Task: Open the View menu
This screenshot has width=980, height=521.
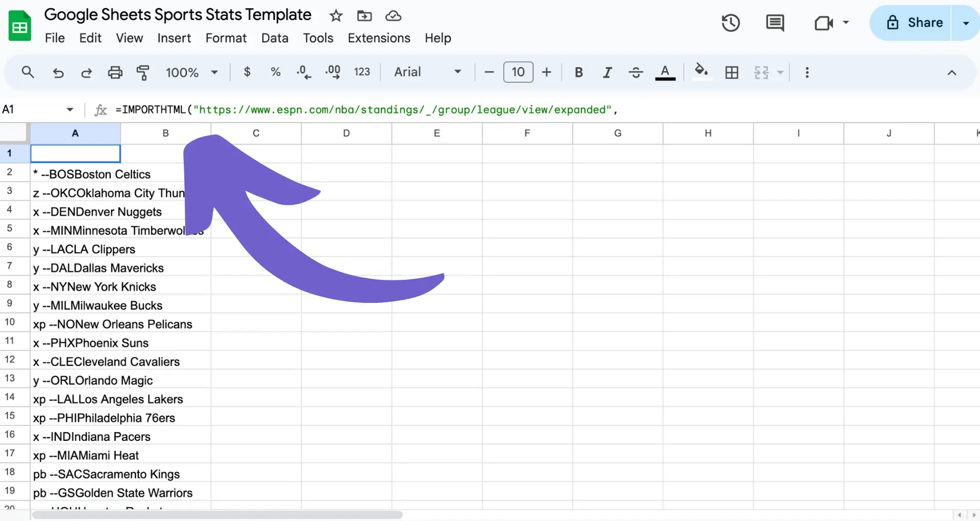Action: click(x=130, y=38)
